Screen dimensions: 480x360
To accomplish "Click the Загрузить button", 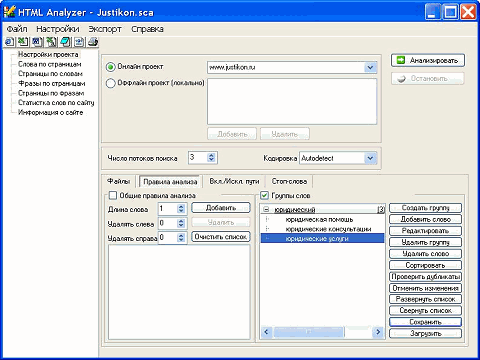I will click(x=426, y=333).
